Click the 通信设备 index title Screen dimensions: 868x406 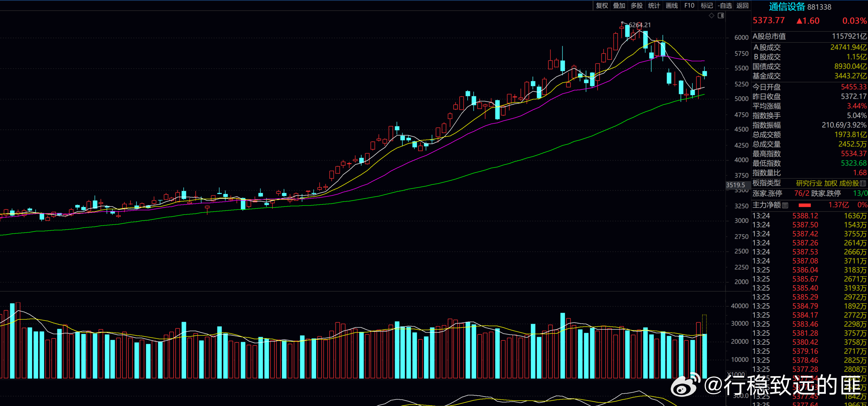pyautogui.click(x=787, y=7)
